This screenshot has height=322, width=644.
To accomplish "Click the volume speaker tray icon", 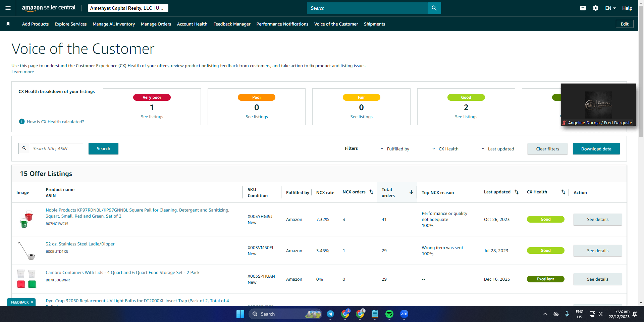I will coord(600,314).
